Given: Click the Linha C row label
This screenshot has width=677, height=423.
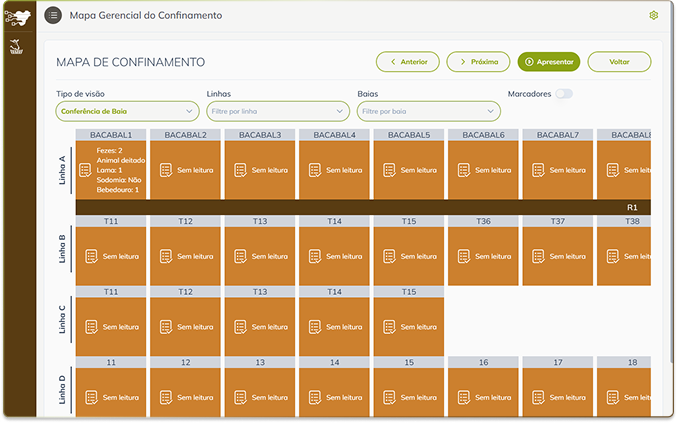Looking at the screenshot, I should [62, 319].
